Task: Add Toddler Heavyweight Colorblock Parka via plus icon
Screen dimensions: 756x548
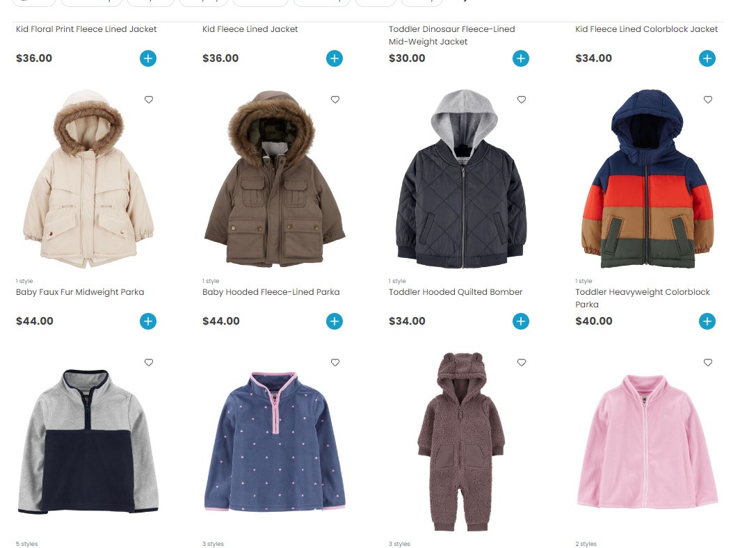Action: tap(707, 321)
